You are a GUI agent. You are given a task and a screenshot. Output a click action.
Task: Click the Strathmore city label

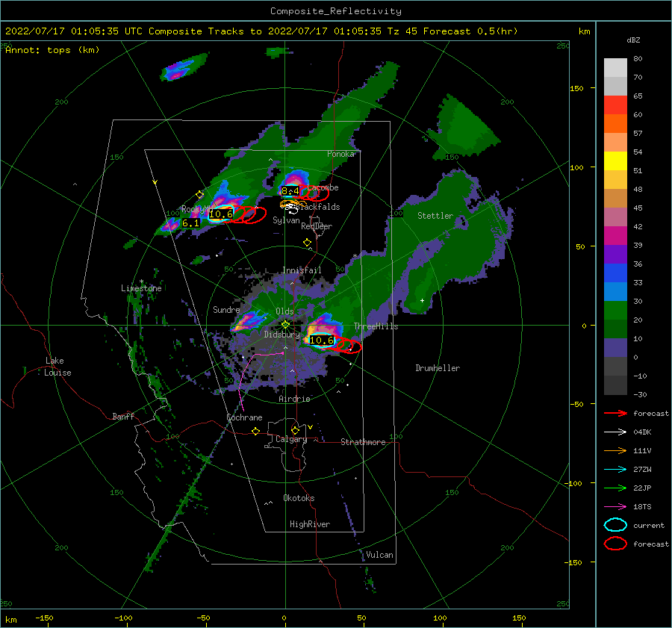click(x=363, y=442)
